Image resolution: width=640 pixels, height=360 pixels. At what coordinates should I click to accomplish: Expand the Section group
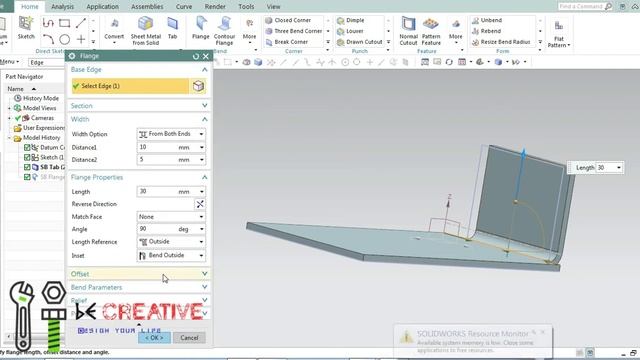click(x=139, y=106)
